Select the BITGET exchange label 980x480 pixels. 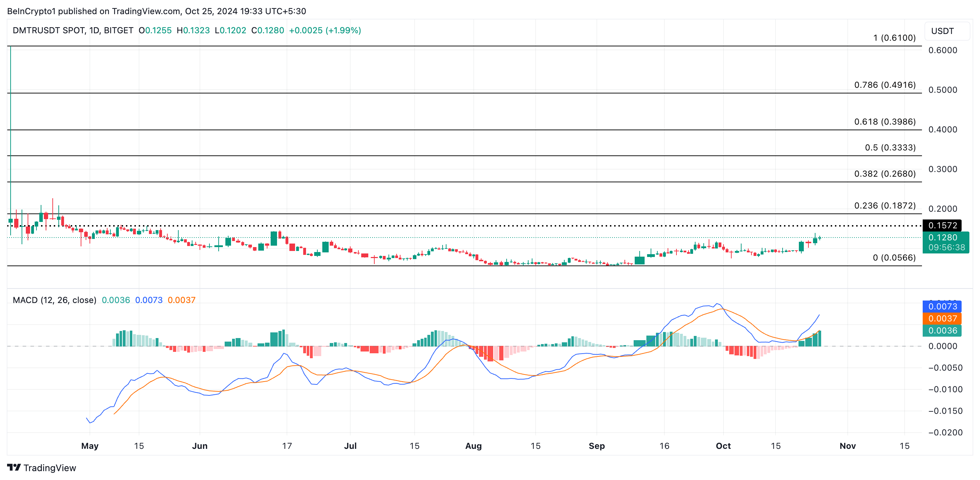[x=120, y=30]
